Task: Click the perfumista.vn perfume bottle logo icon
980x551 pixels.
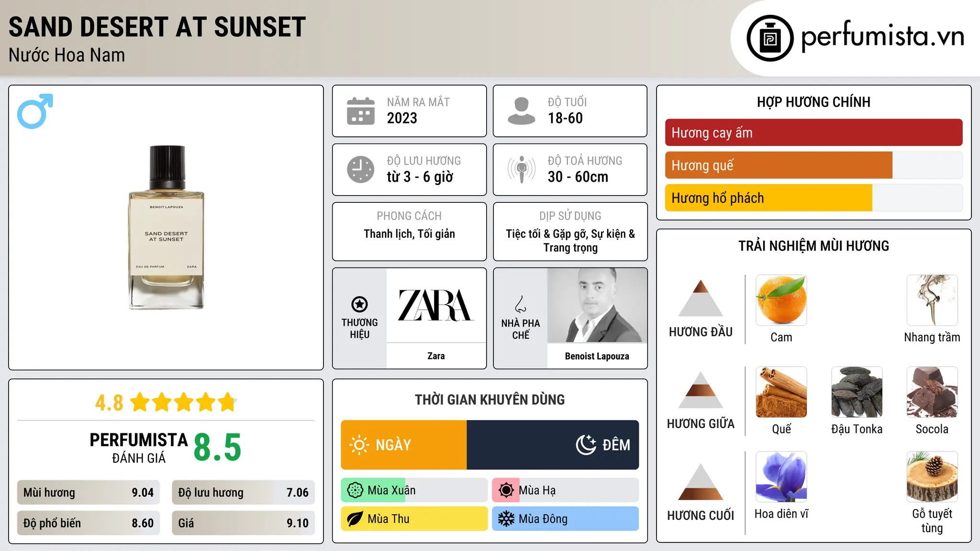Action: [770, 38]
